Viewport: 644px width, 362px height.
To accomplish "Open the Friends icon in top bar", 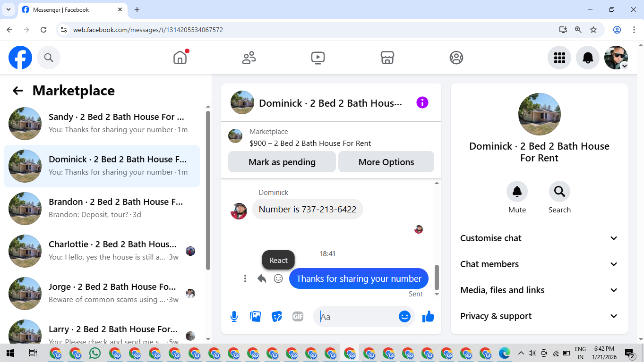I will coord(249,58).
